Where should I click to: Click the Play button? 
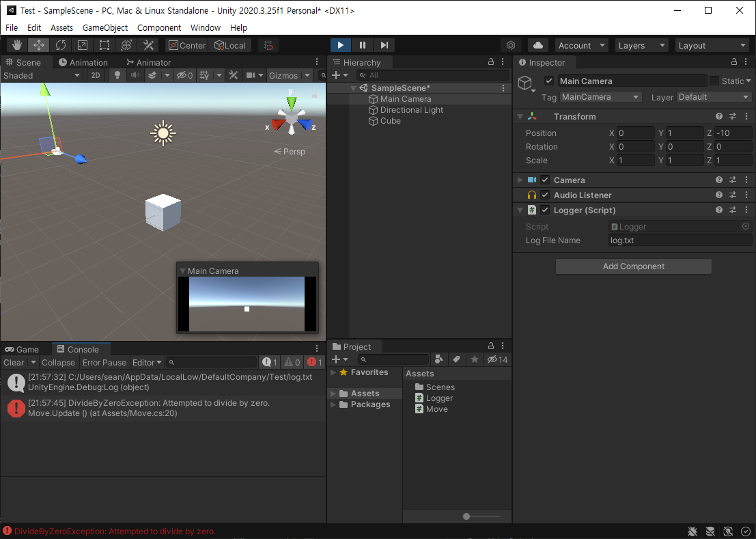(340, 45)
